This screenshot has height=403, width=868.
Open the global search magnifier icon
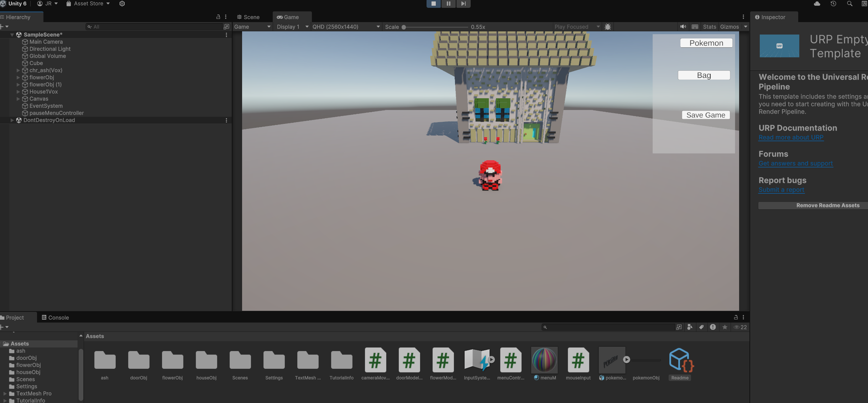[x=849, y=4]
